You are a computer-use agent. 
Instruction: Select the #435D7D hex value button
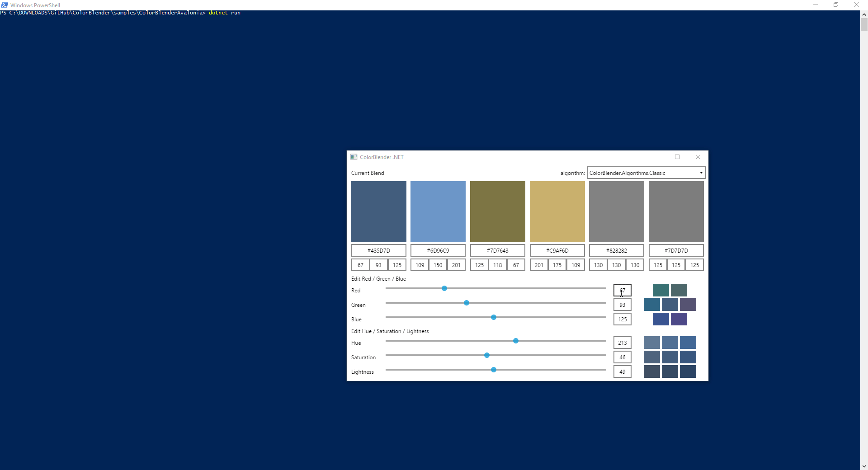click(x=378, y=250)
